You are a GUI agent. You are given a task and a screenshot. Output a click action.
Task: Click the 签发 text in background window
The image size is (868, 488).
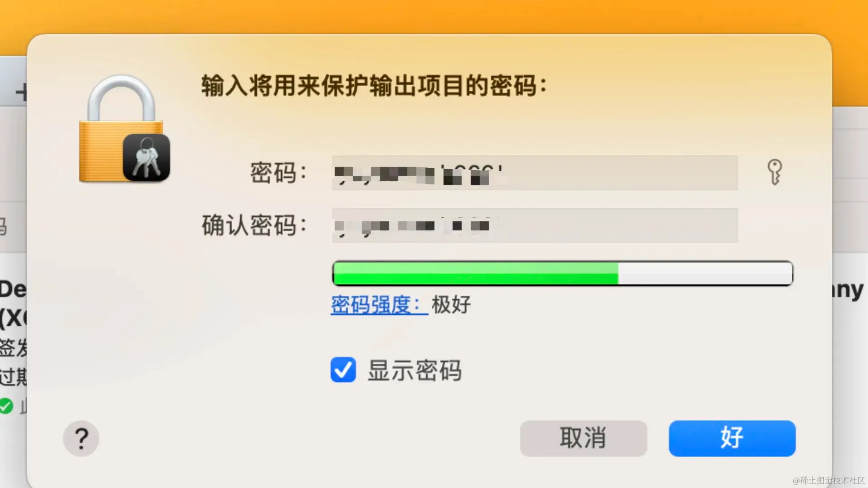coord(13,348)
